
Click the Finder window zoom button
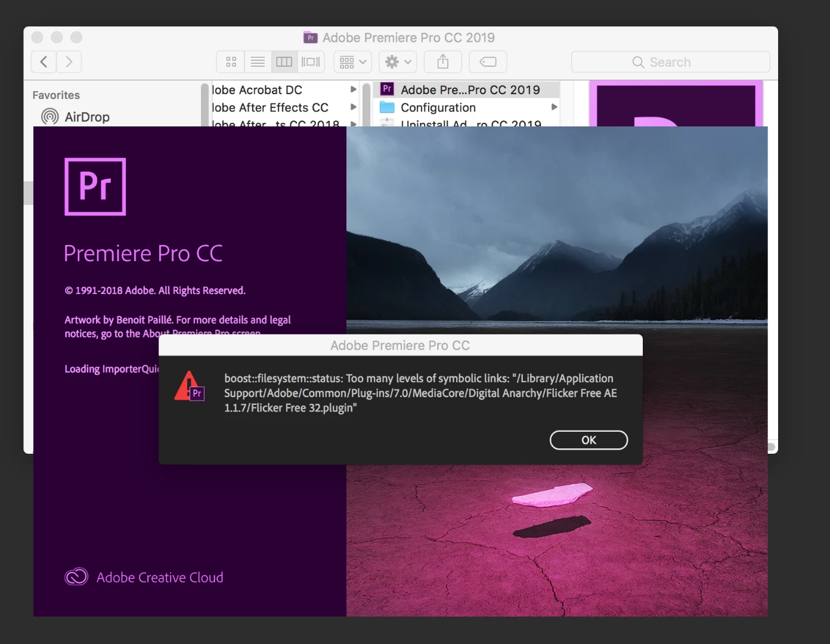point(76,38)
